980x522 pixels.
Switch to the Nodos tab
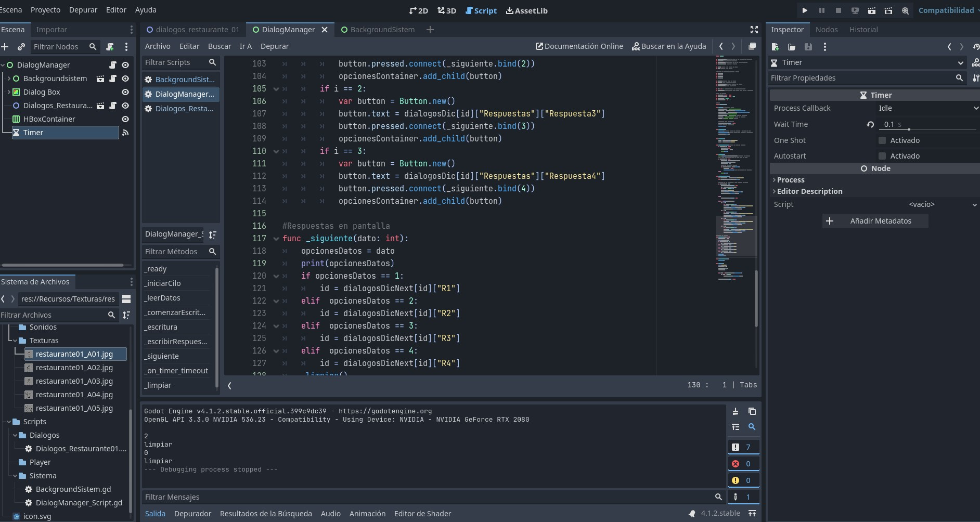[x=827, y=30]
